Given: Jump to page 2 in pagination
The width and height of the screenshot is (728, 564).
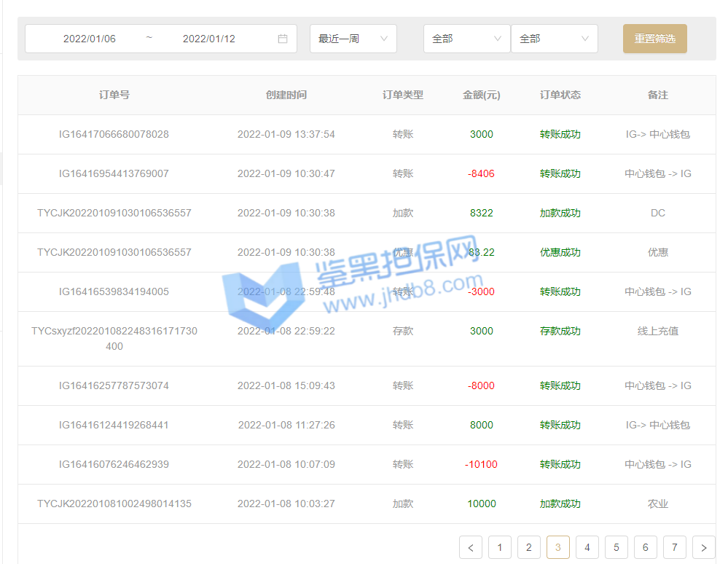Looking at the screenshot, I should [529, 547].
